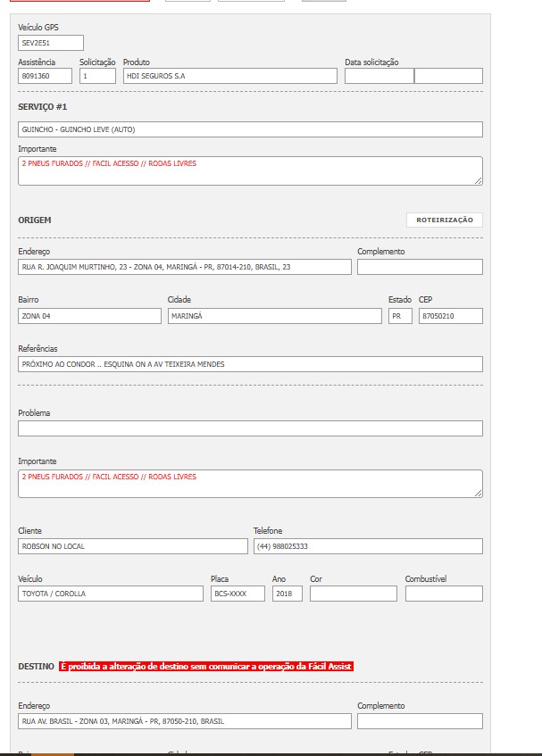Click the Origem Endereço field
Screen dimensions: 542x756
[184, 267]
